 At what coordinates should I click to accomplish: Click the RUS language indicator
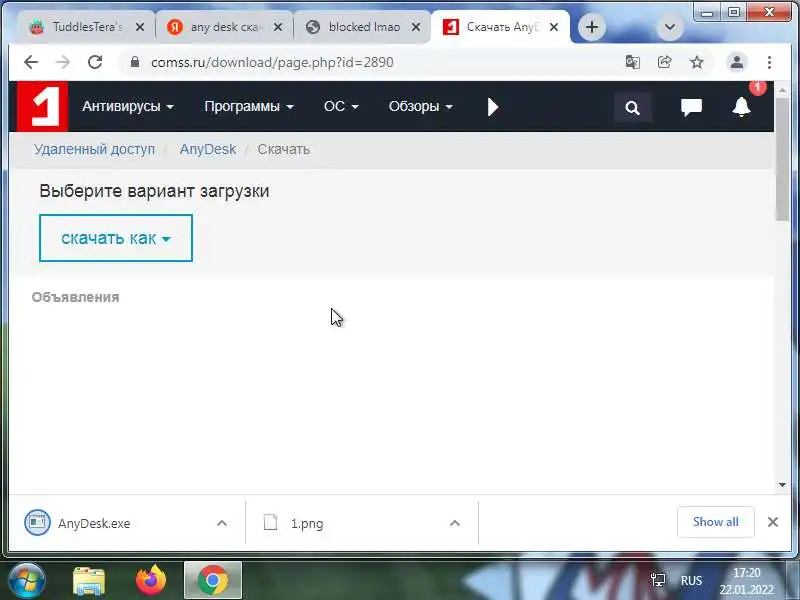click(x=691, y=581)
